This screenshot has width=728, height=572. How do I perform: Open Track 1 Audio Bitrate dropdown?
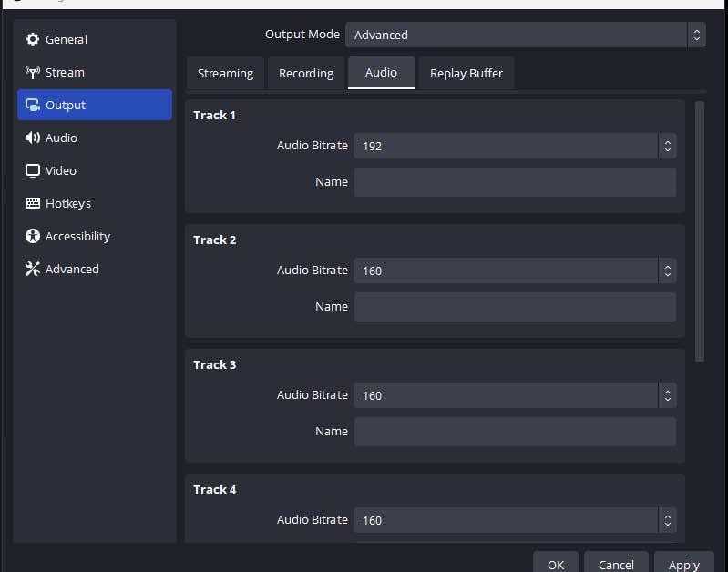pos(515,146)
